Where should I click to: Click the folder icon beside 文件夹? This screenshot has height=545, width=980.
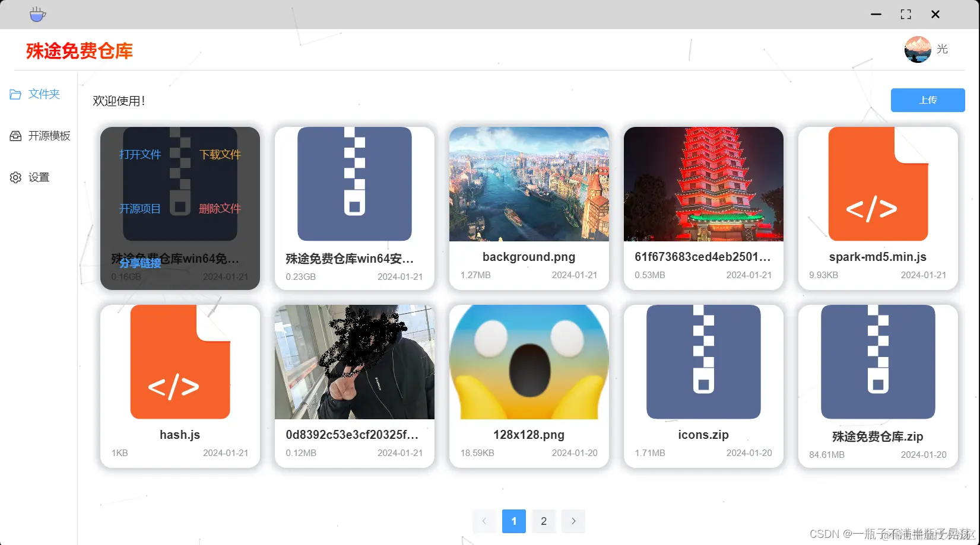[15, 94]
